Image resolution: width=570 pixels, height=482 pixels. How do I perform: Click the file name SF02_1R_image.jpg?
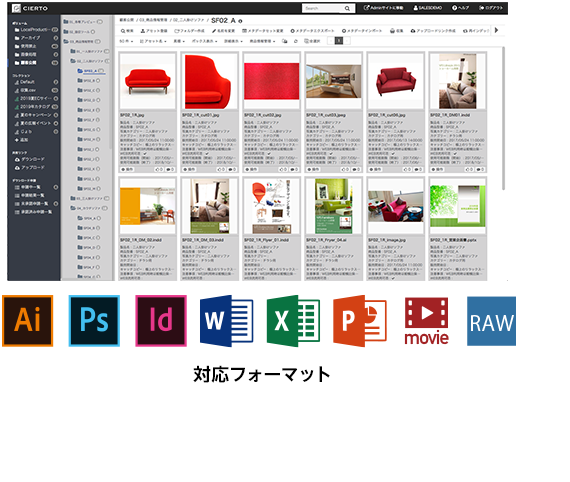pos(387,240)
